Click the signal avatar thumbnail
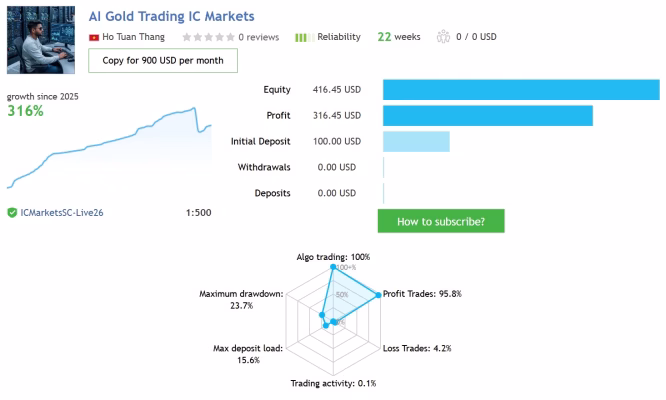The height and width of the screenshot is (400, 666). coord(41,40)
